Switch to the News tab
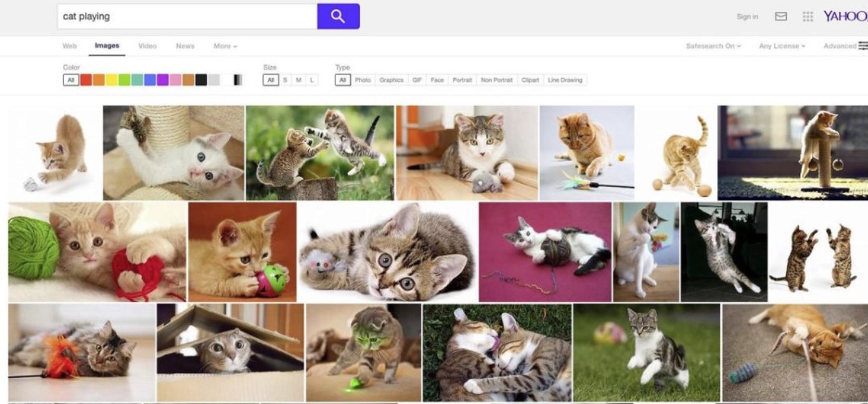The width and height of the screenshot is (868, 404). [185, 46]
